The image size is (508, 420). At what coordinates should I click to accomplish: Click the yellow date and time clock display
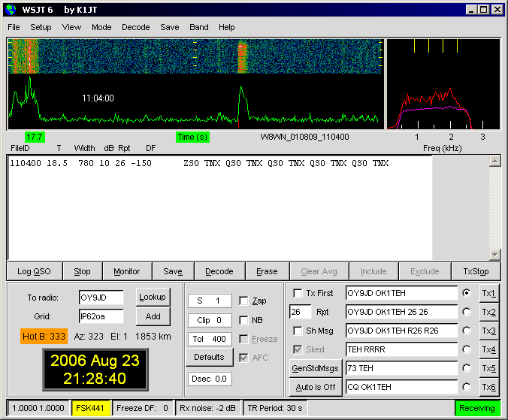pyautogui.click(x=95, y=370)
